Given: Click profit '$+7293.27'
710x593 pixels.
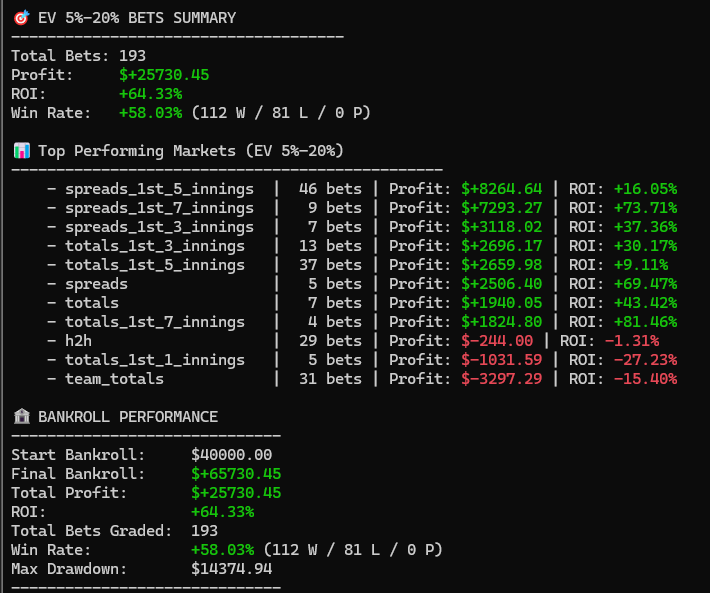Looking at the screenshot, I should (501, 208).
